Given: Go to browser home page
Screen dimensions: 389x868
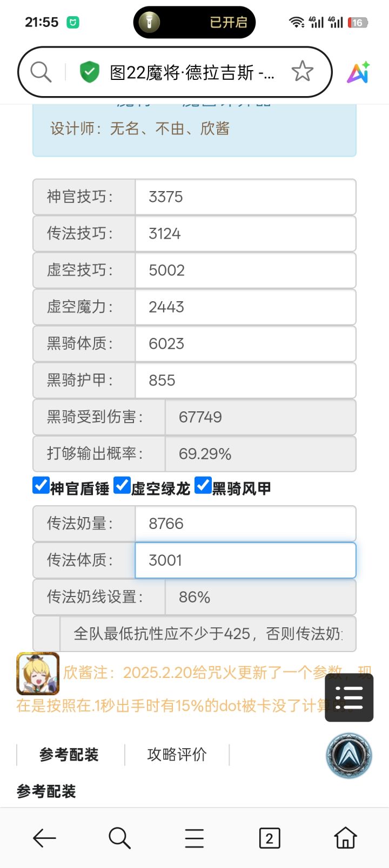Looking at the screenshot, I should coord(345,838).
